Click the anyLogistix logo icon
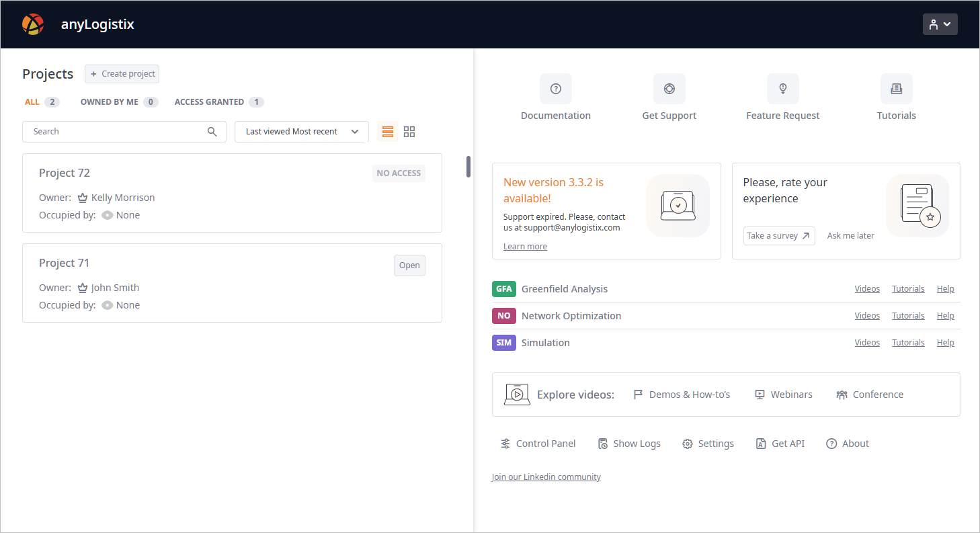The image size is (980, 533). click(33, 24)
